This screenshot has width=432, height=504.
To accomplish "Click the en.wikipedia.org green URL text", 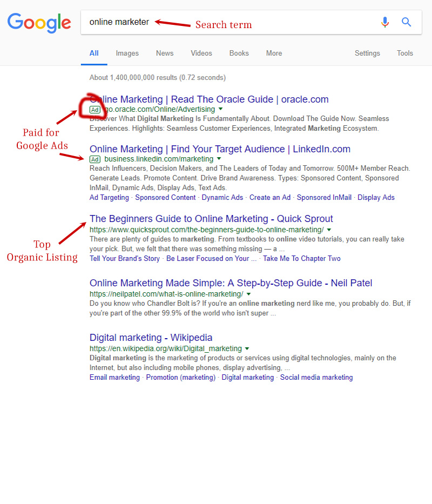I will tap(166, 349).
